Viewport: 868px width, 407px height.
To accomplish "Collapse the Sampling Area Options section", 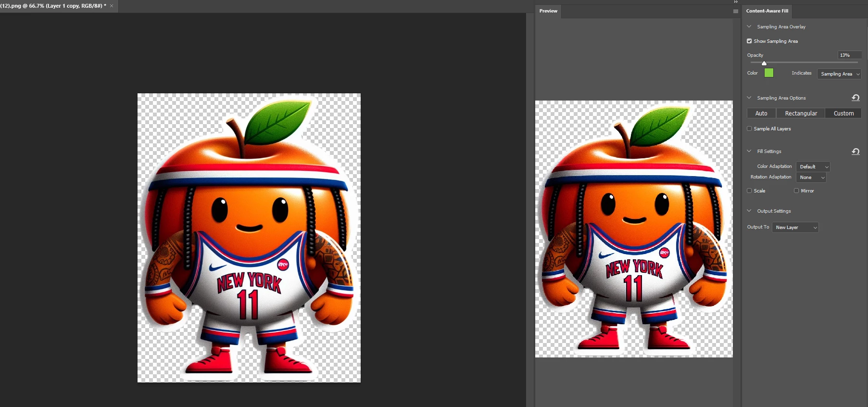I will tap(749, 98).
